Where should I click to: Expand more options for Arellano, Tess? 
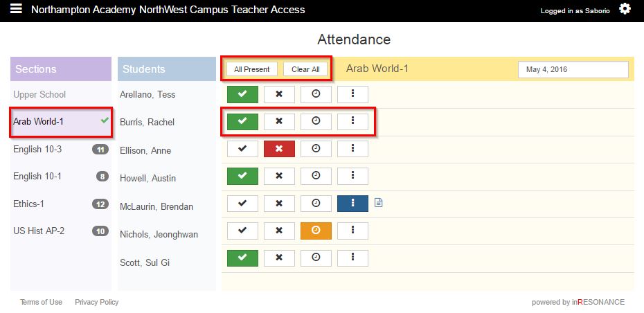[352, 94]
